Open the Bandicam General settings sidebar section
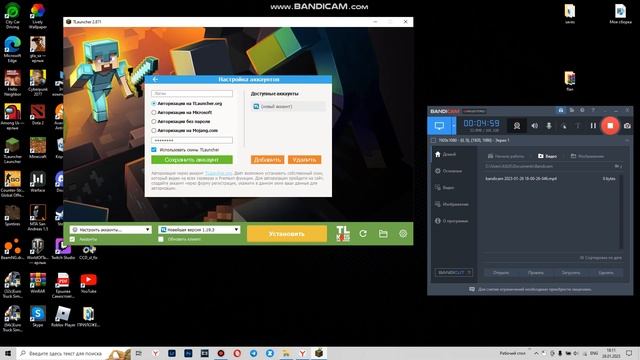Viewport: 640px width, 360px height. click(449, 171)
